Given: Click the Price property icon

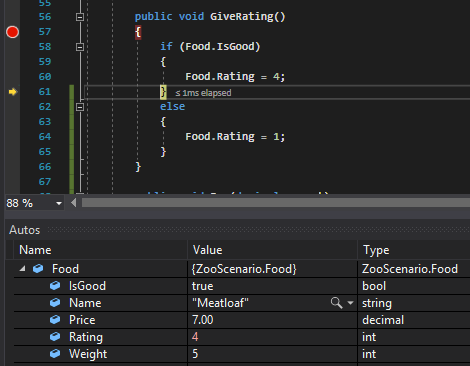Looking at the screenshot, I should coord(55,320).
